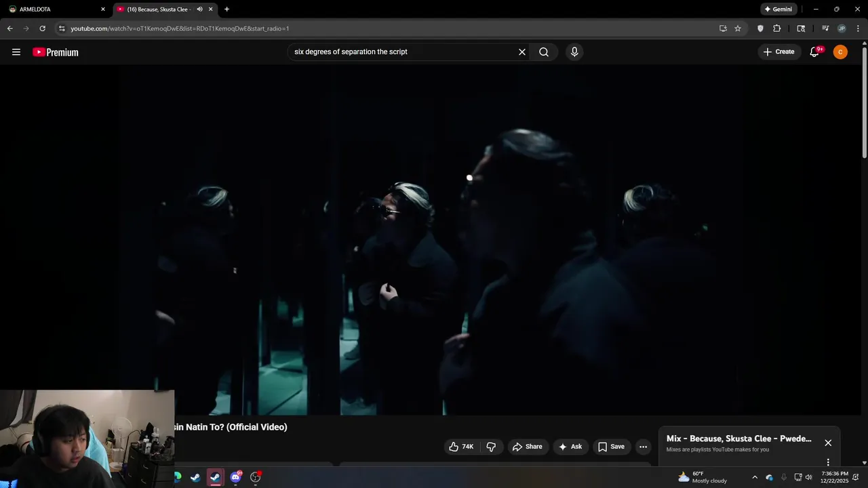Open Discord from the taskbar
The height and width of the screenshot is (488, 868).
(x=235, y=477)
